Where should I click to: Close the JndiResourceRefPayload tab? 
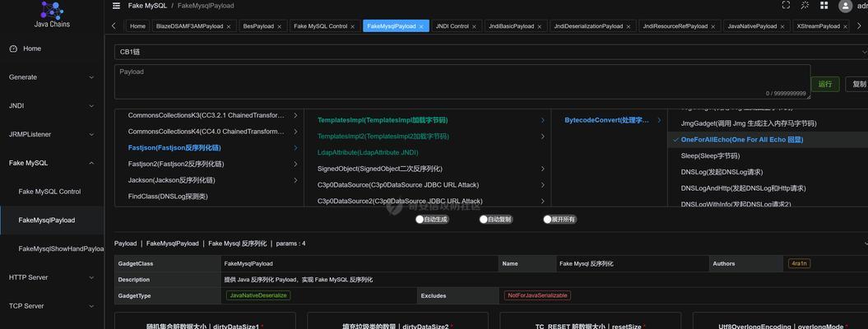tap(713, 26)
